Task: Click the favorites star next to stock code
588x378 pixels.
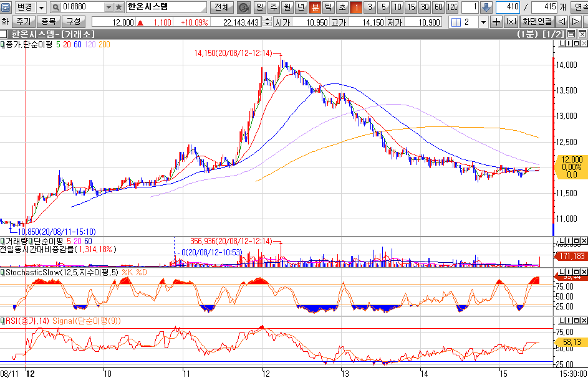Action: [x=118, y=7]
